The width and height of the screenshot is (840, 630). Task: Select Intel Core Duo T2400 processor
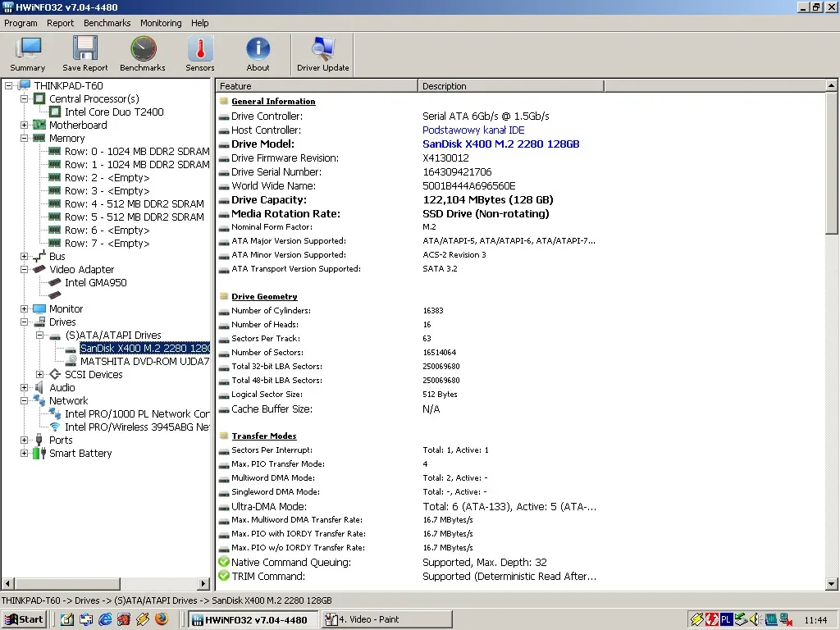pyautogui.click(x=114, y=112)
